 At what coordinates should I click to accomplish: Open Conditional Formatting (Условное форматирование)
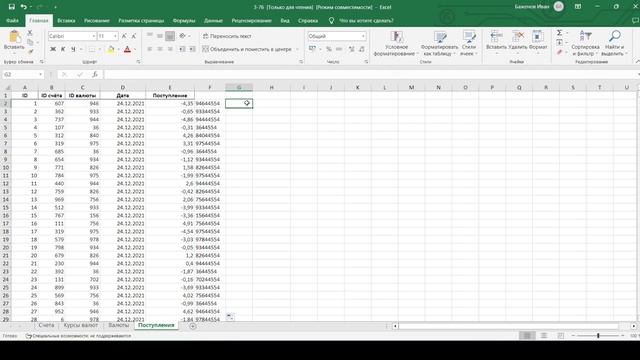pyautogui.click(x=396, y=43)
